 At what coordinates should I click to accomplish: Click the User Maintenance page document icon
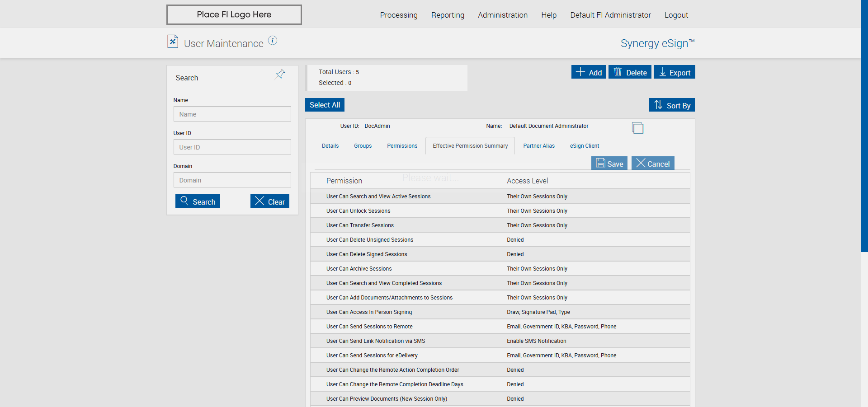173,42
